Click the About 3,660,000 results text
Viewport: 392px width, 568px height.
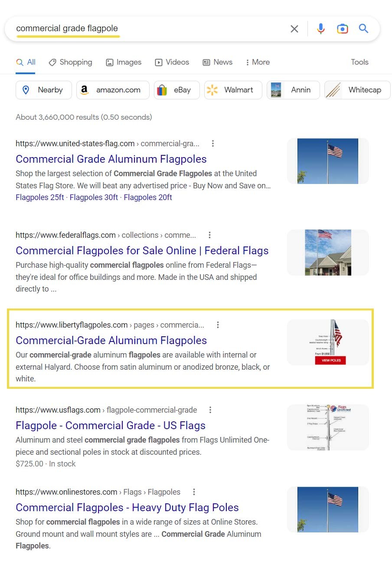[84, 117]
